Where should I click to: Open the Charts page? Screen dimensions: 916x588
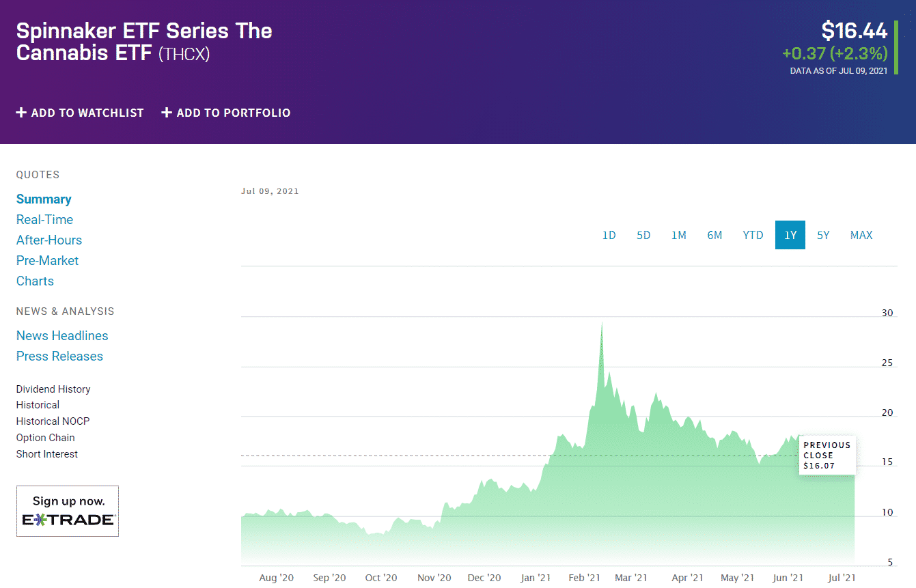click(x=35, y=281)
